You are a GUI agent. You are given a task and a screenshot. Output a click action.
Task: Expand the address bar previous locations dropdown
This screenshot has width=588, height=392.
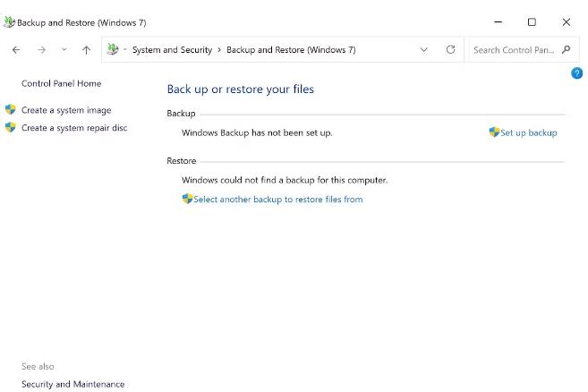423,50
